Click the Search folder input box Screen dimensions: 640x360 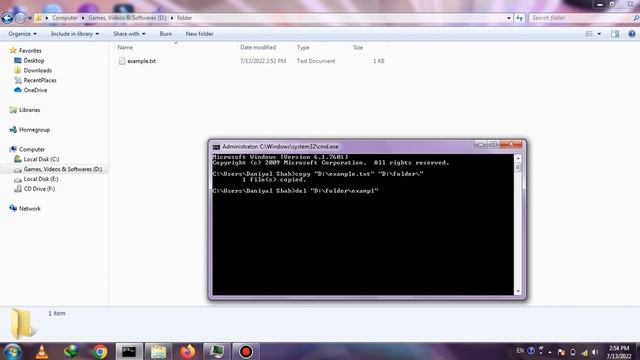(581, 18)
